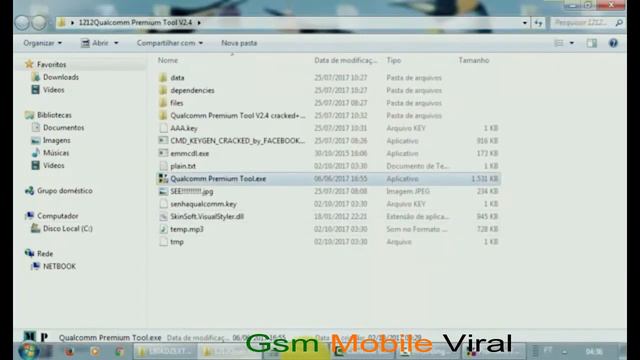Open the Compartilhar com dropdown
This screenshot has height=360, width=640.
(170, 43)
